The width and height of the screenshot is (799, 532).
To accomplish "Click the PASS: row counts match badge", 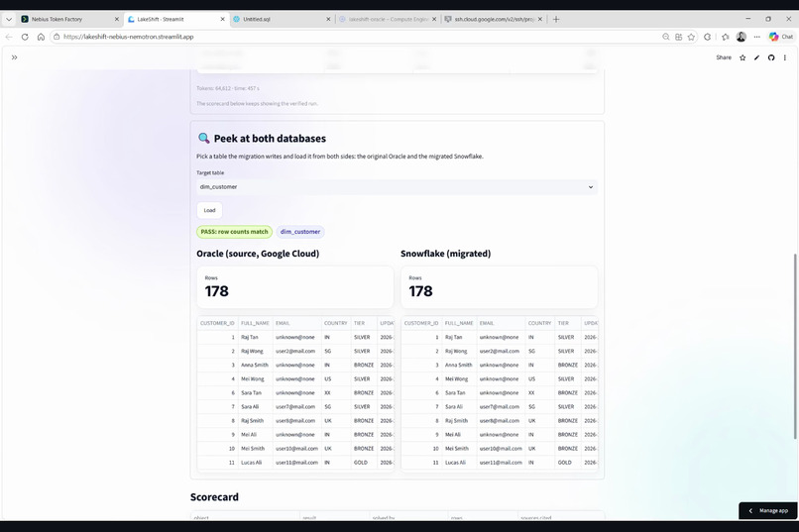I will [x=234, y=232].
